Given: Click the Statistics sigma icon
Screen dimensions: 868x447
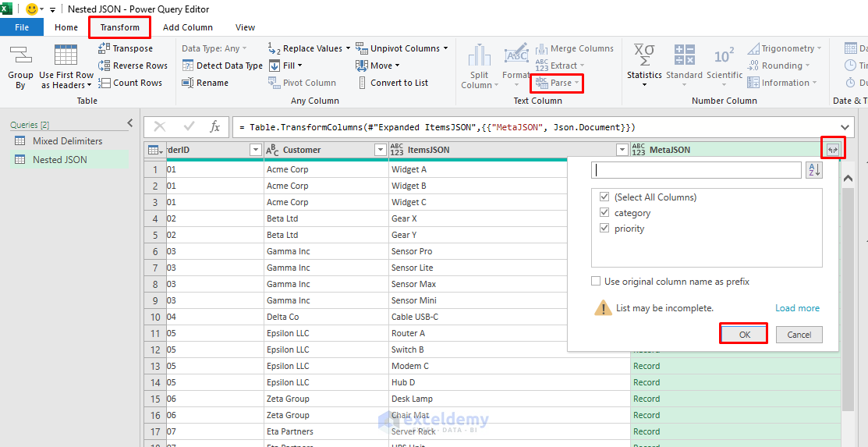Looking at the screenshot, I should [x=644, y=55].
